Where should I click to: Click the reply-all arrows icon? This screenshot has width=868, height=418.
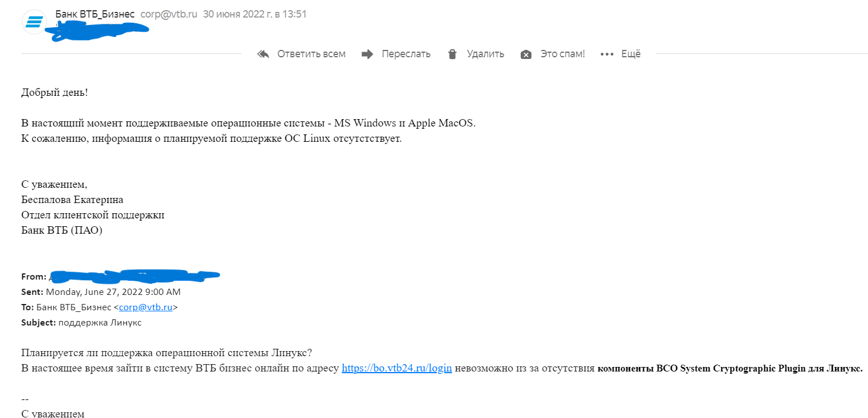(263, 54)
